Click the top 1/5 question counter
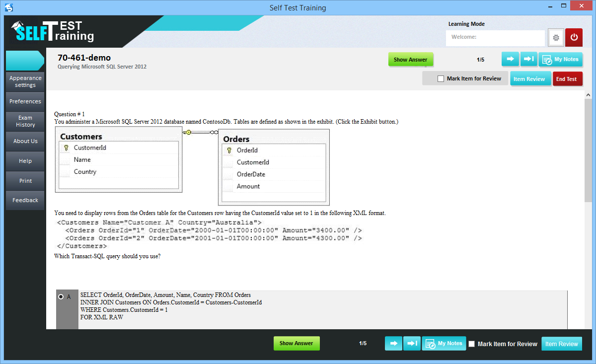The width and height of the screenshot is (596, 364). click(x=480, y=60)
